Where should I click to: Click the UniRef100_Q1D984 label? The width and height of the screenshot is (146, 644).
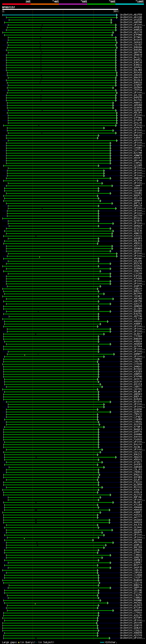(131, 540)
